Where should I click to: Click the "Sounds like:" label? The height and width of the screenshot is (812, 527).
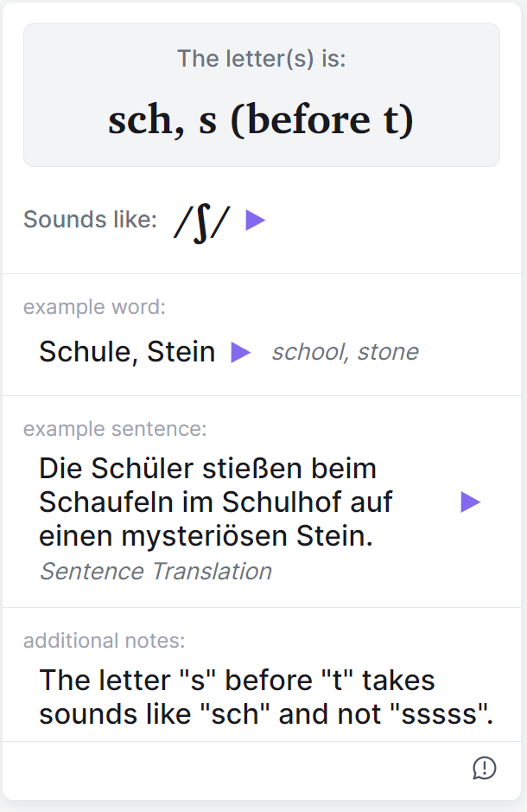click(90, 221)
